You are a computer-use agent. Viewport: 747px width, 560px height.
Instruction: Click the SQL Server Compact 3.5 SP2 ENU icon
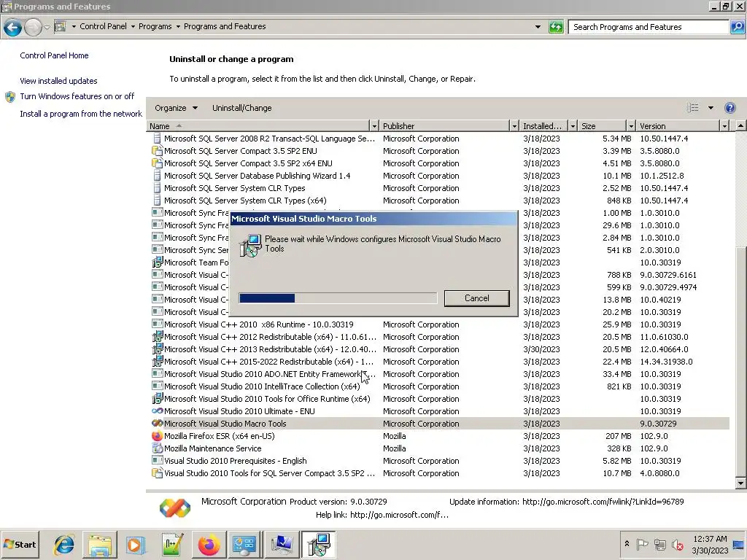pyautogui.click(x=157, y=151)
